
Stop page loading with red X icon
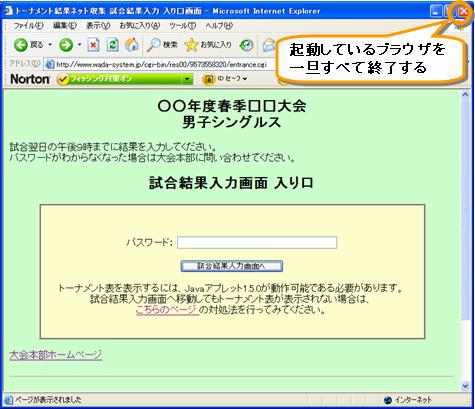[93, 45]
